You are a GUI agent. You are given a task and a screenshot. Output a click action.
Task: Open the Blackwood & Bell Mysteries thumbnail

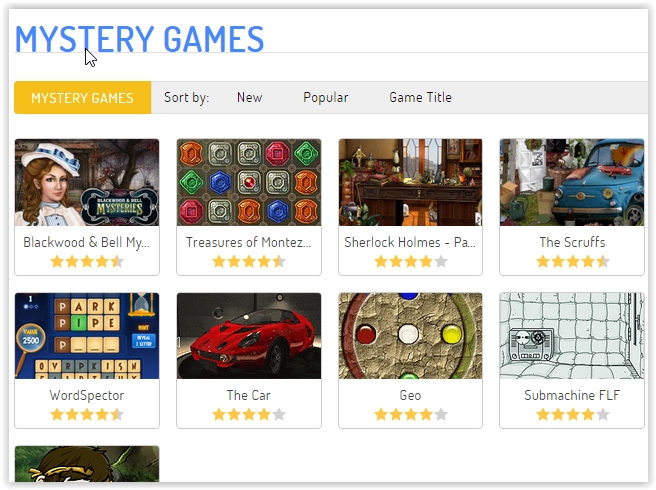click(x=87, y=182)
